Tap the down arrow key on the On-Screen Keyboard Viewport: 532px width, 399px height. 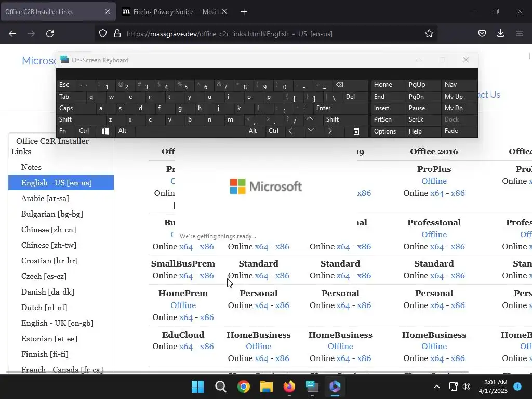pyautogui.click(x=311, y=130)
